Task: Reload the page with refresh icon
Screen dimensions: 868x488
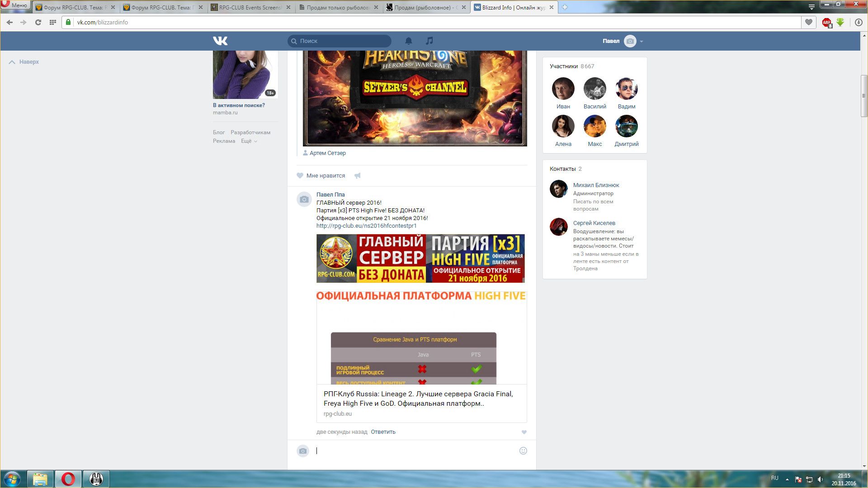Action: 38,22
